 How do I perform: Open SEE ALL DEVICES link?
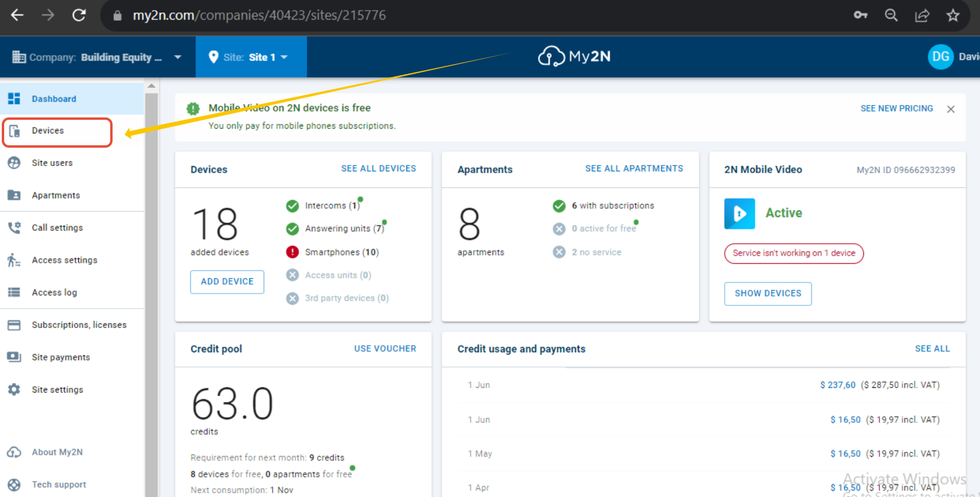379,168
